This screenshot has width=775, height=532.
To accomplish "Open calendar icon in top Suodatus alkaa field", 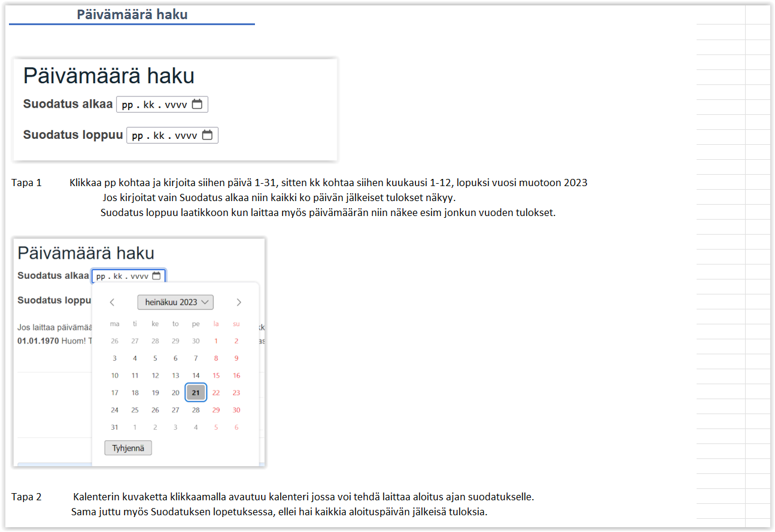I will point(197,104).
